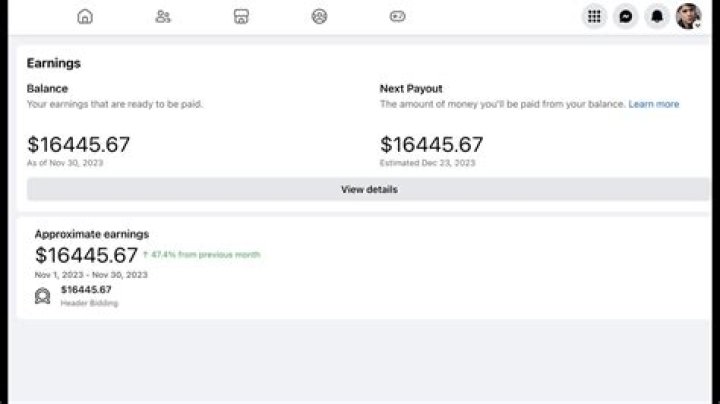Viewport: 720px width, 404px height.
Task: Open the Home feed icon
Action: click(x=85, y=17)
